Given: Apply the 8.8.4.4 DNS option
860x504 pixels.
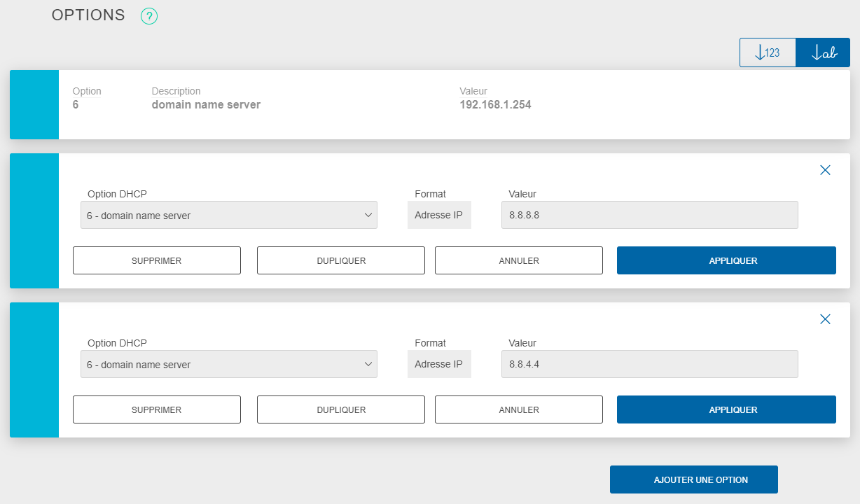Looking at the screenshot, I should click(726, 409).
